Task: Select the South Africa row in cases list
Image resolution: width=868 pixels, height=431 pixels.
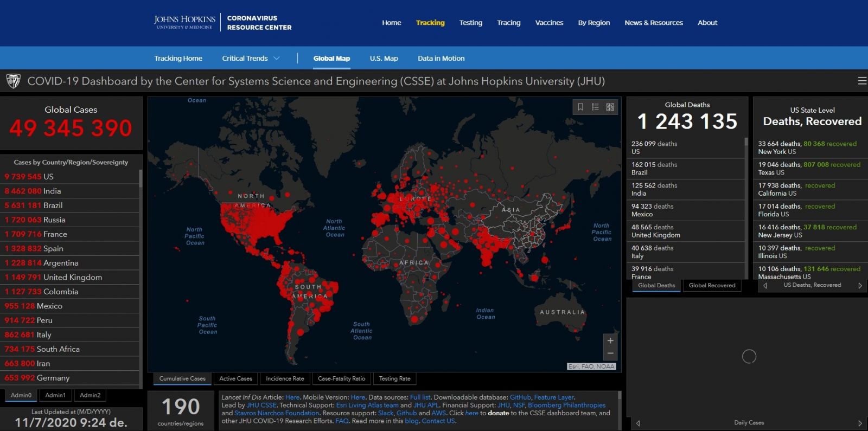Action: coord(69,349)
